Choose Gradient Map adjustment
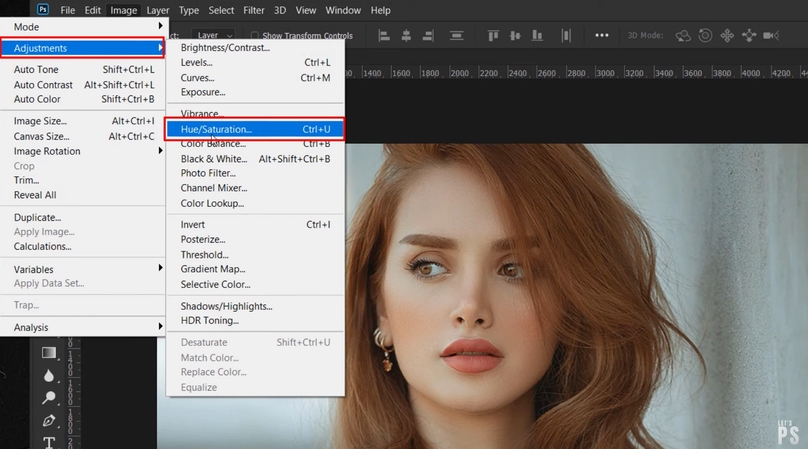 coord(255,269)
